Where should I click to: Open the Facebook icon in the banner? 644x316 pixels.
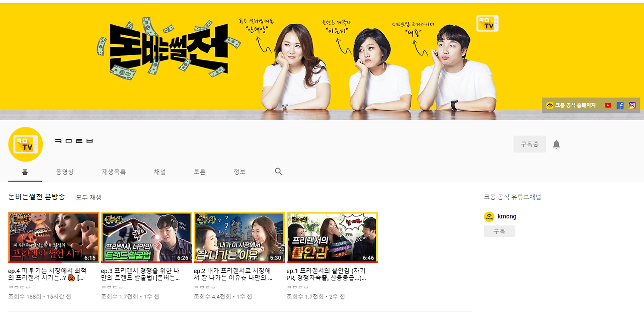pyautogui.click(x=620, y=105)
